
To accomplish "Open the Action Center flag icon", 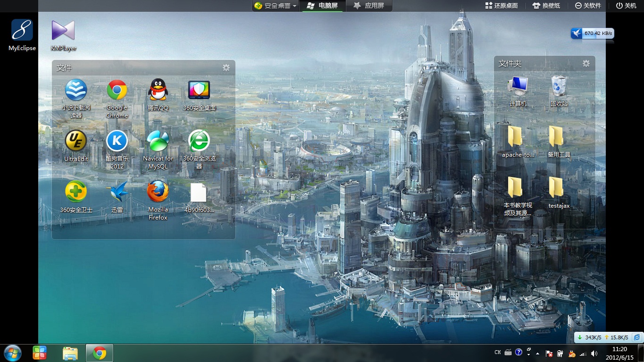I will (x=549, y=353).
